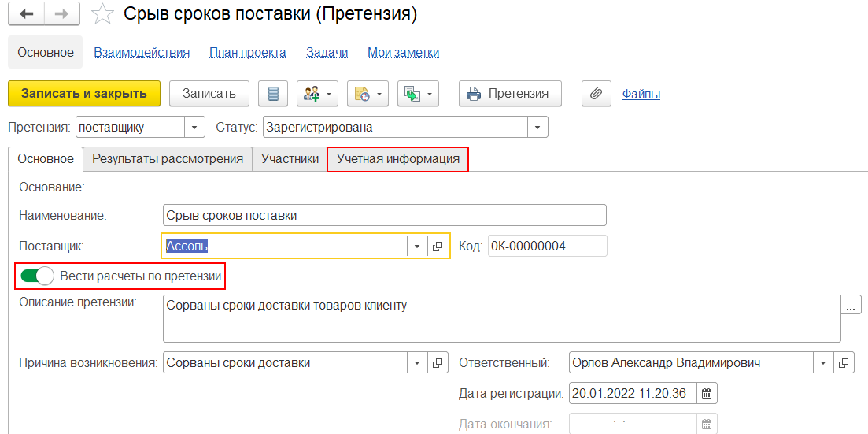
Task: Click the paperclip attachments icon
Action: 597,94
